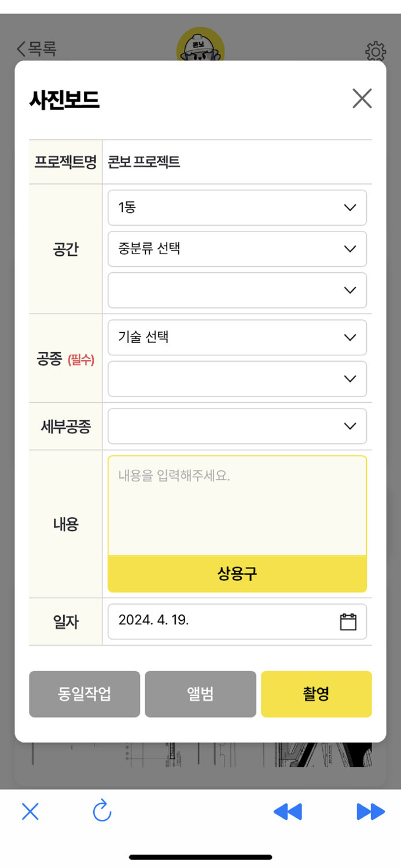
Task: Click the 앨범 album button
Action: point(200,694)
